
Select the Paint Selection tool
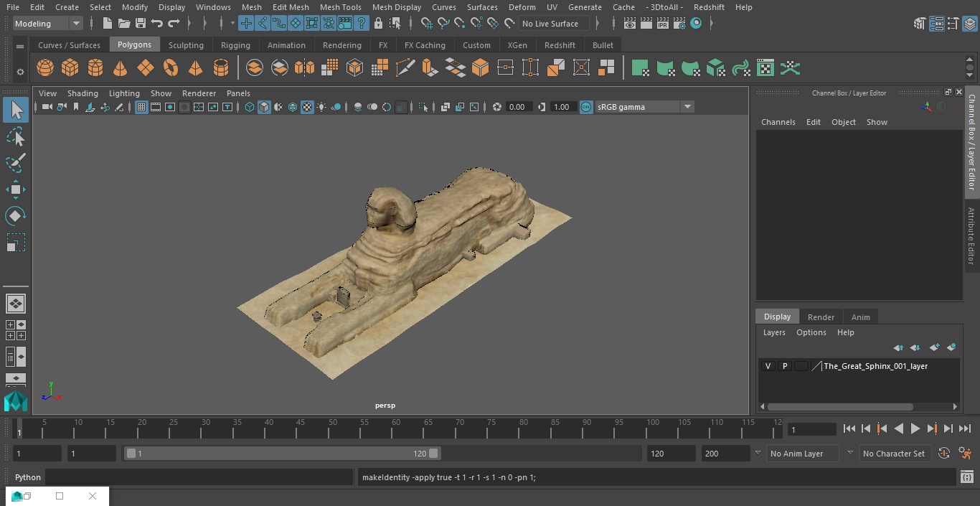click(15, 163)
